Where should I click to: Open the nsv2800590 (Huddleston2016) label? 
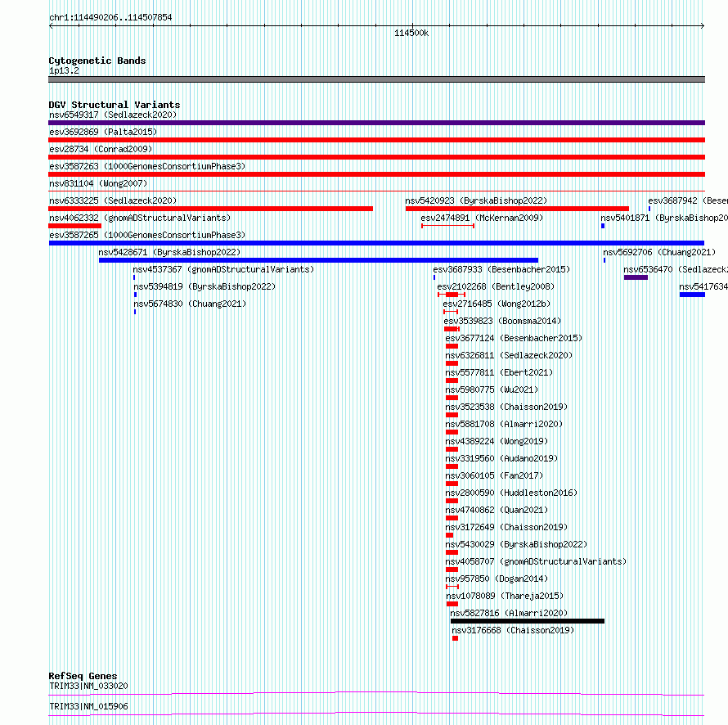[511, 493]
